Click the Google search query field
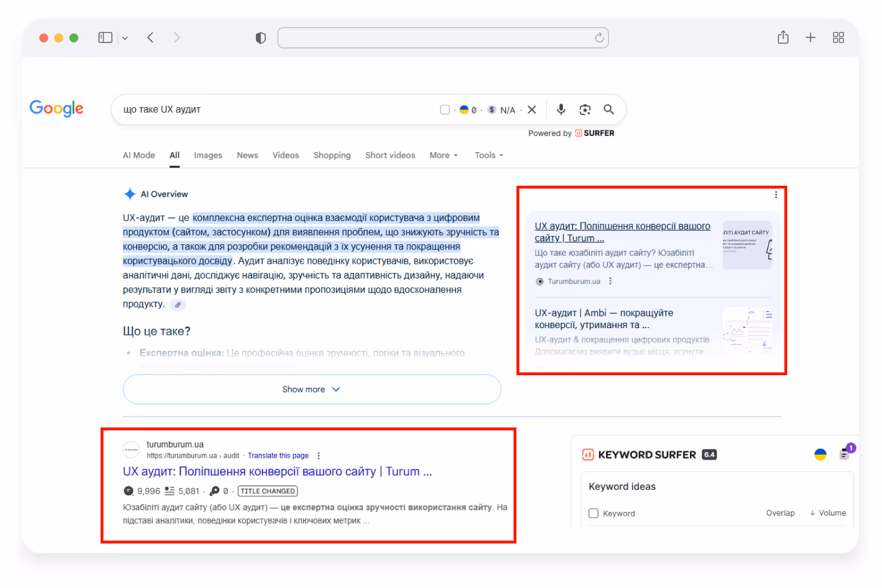Image resolution: width=882 pixels, height=588 pixels. (277, 110)
